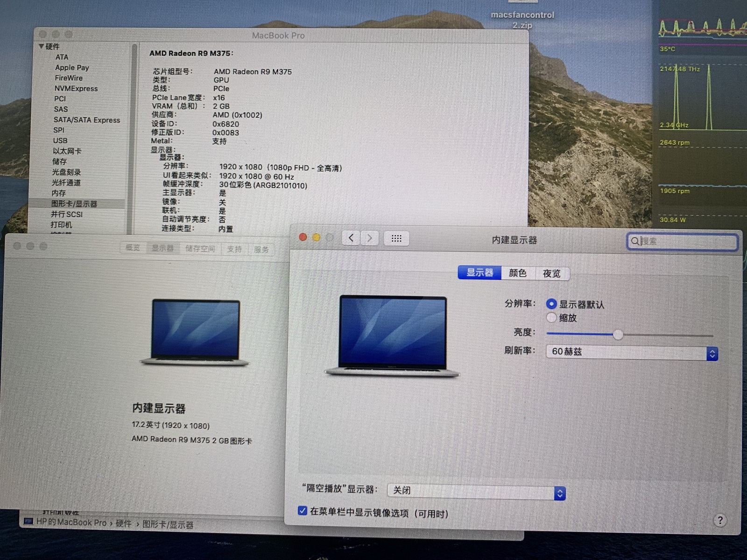
Task: Select '以太网卡' in the hardware sidebar
Action: pyautogui.click(x=67, y=151)
